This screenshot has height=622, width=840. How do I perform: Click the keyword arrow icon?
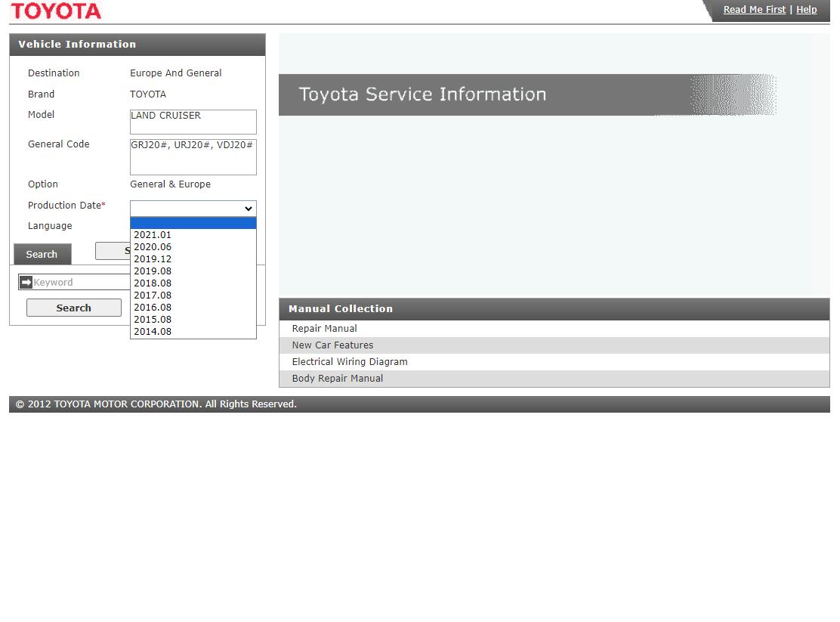coord(26,282)
